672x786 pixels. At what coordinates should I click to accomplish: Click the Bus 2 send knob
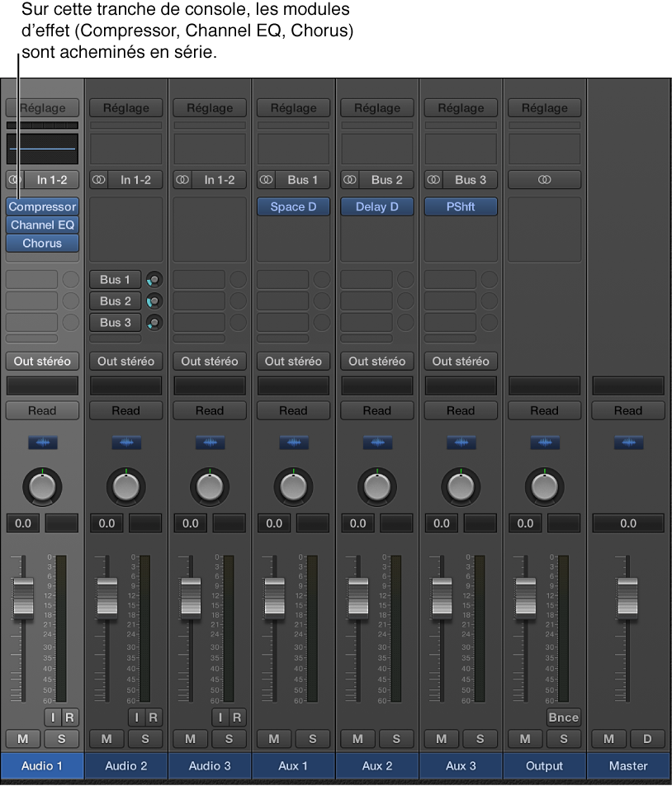154,301
